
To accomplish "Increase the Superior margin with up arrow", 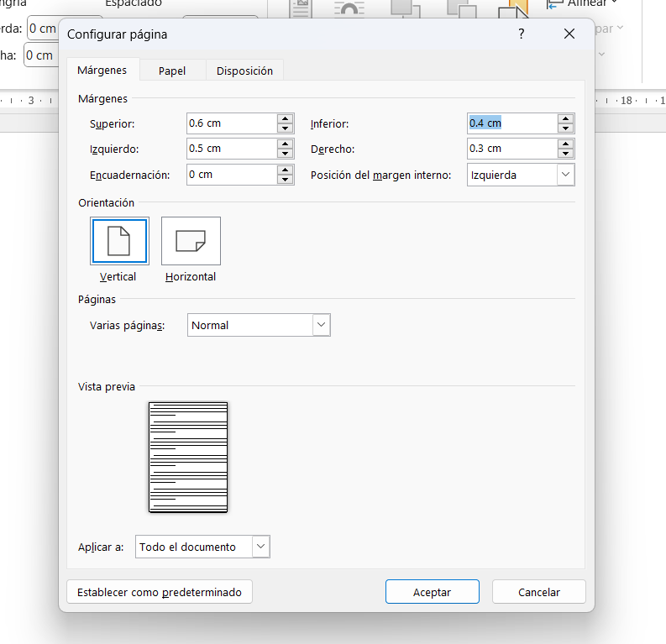I will point(286,119).
